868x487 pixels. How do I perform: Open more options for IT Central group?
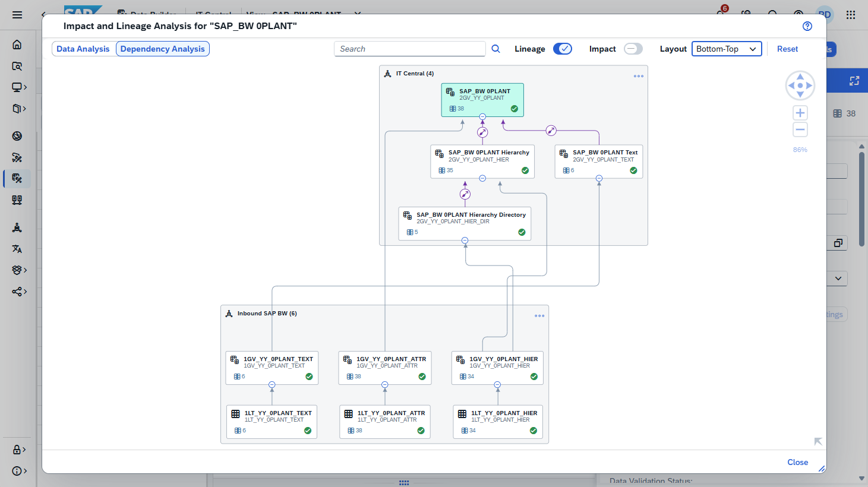(639, 76)
